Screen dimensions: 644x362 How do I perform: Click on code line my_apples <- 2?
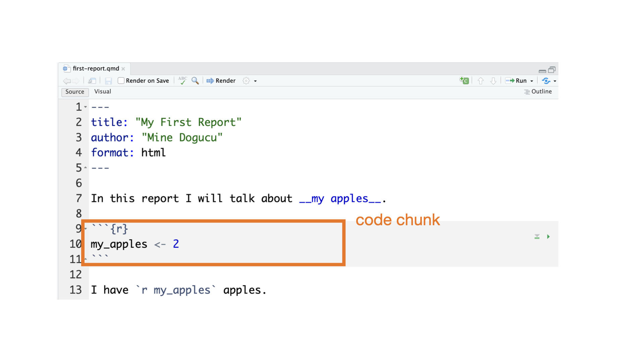tap(134, 244)
